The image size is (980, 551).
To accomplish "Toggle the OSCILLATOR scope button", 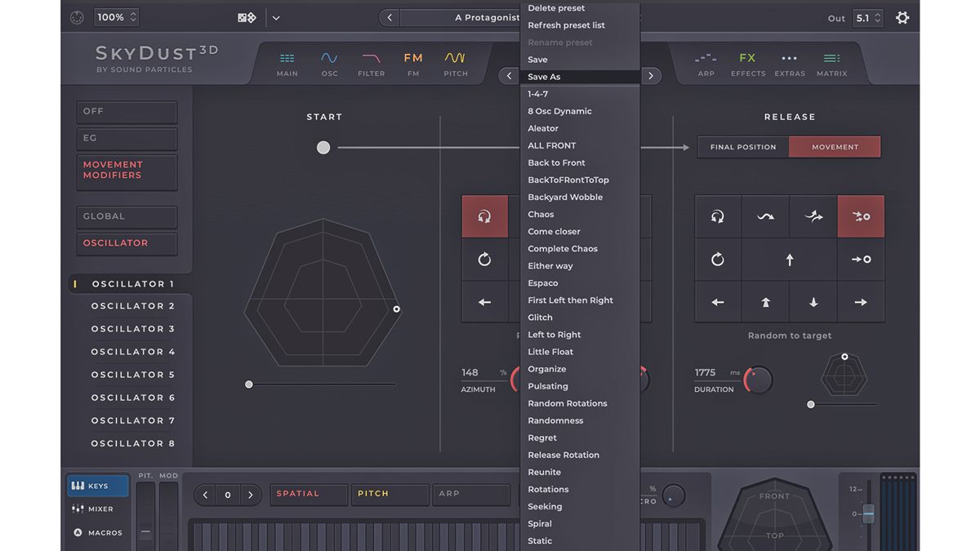I will [x=127, y=243].
